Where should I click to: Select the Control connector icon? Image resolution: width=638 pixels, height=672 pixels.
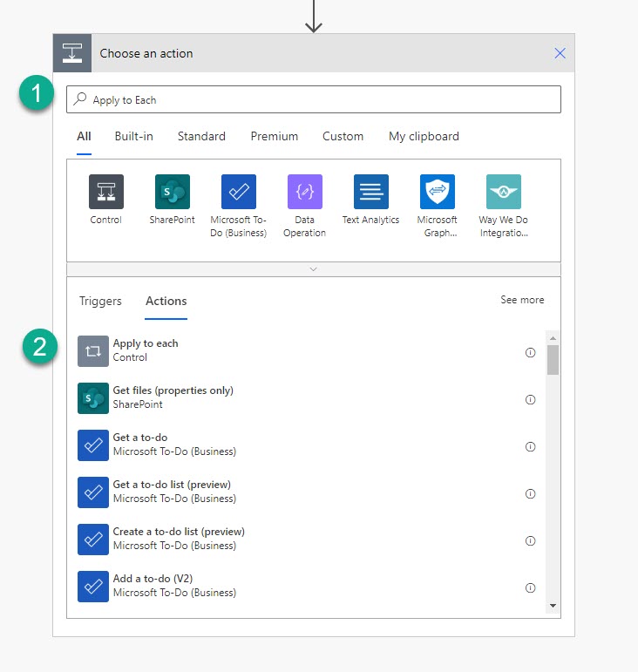(x=106, y=192)
